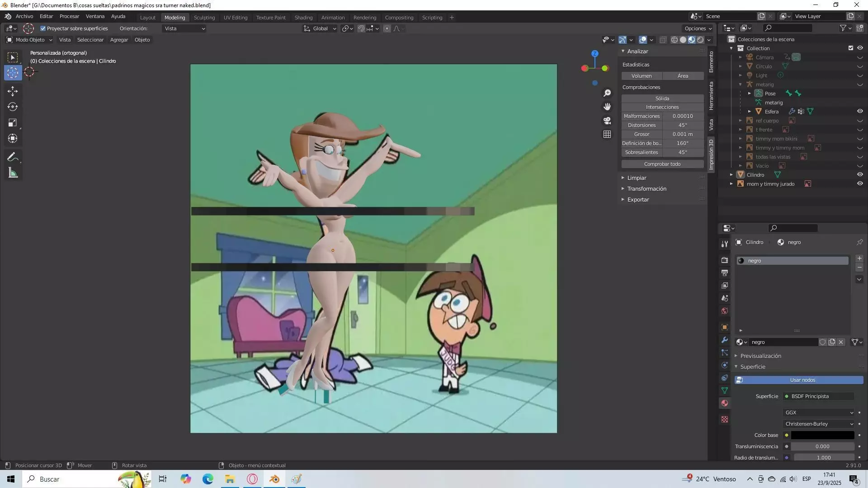Select the Annotate tool
Screen dimensions: 868x488
[13, 157]
